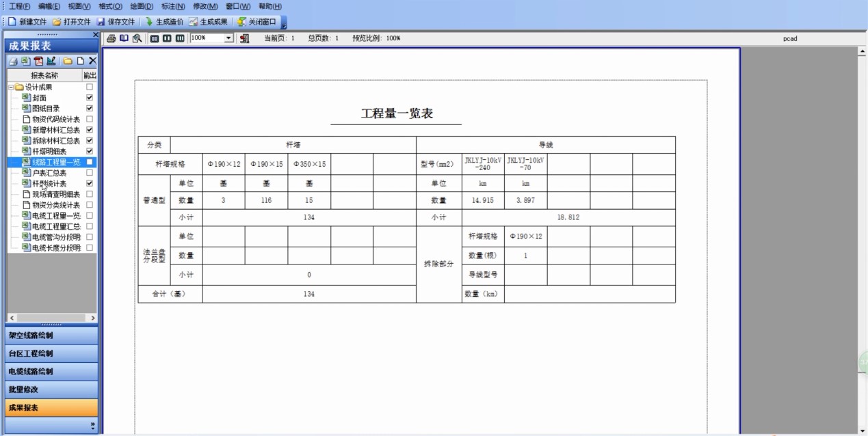868x436 pixels.
Task: Close the 成果报表 side panel
Action: tap(95, 34)
